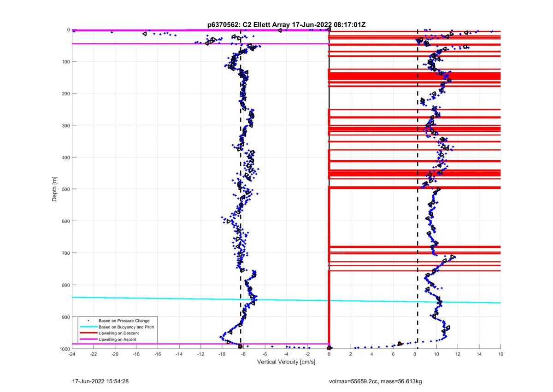
Task: Click the "4" velocity tick label
Action: 372,354
